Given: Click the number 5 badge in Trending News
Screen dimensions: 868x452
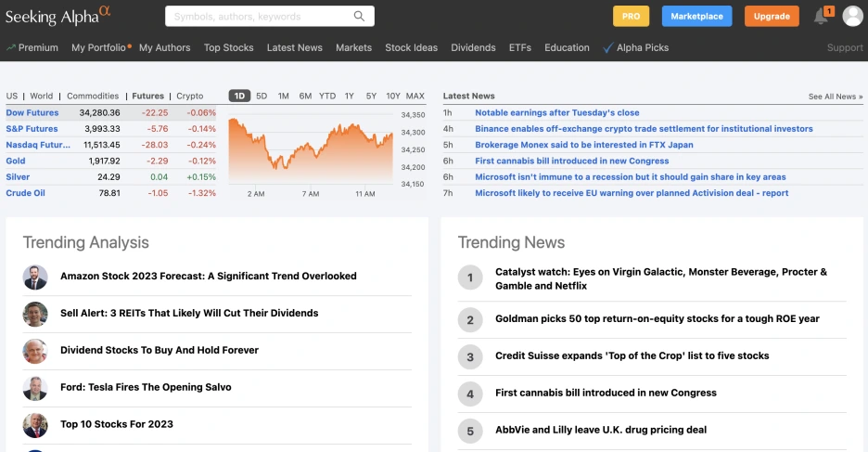Looking at the screenshot, I should [470, 431].
